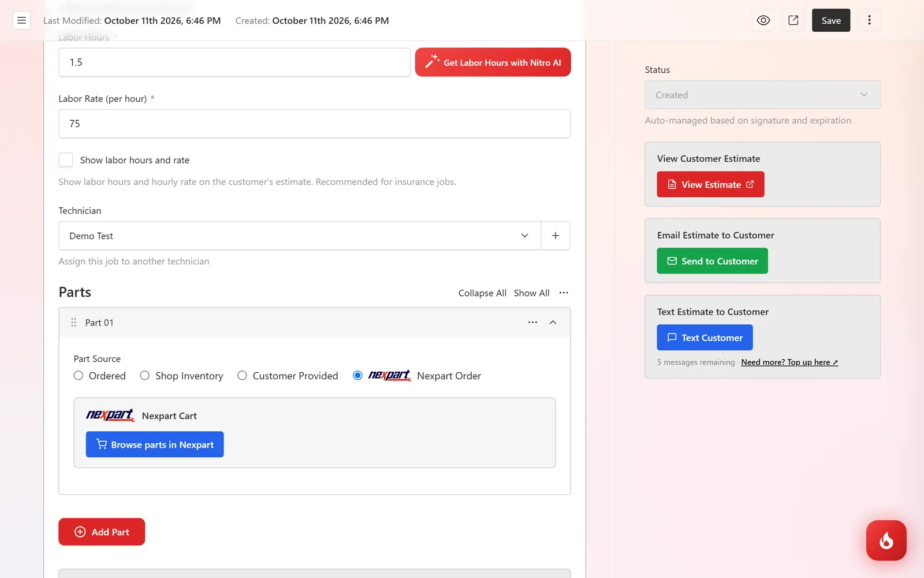Show labor hours and rate checkbox
Viewport: 924px width, 578px height.
tap(66, 160)
